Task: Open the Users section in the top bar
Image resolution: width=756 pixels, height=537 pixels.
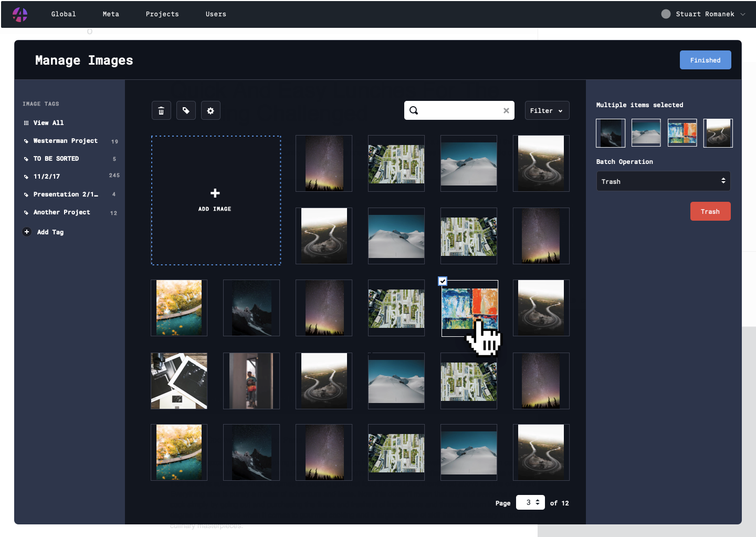Action: tap(216, 14)
